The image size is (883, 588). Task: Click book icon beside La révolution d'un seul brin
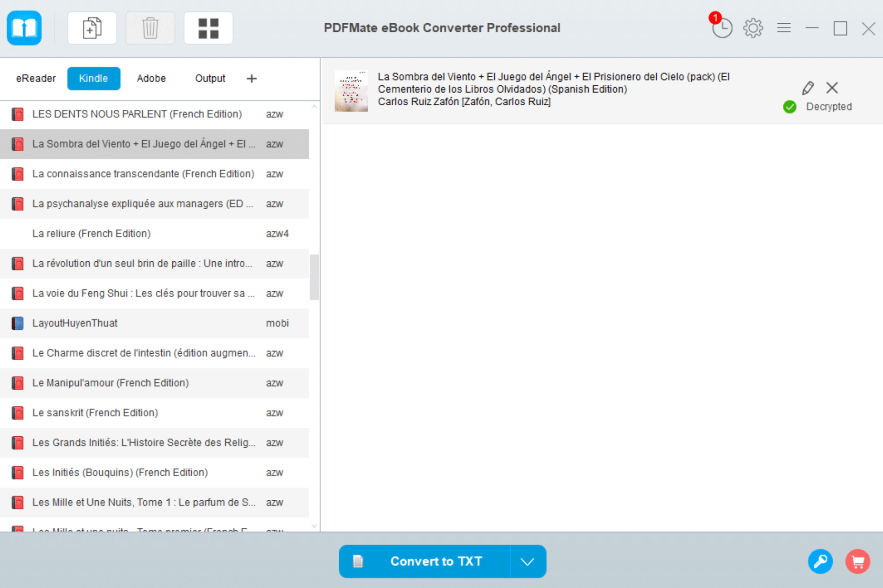(18, 264)
